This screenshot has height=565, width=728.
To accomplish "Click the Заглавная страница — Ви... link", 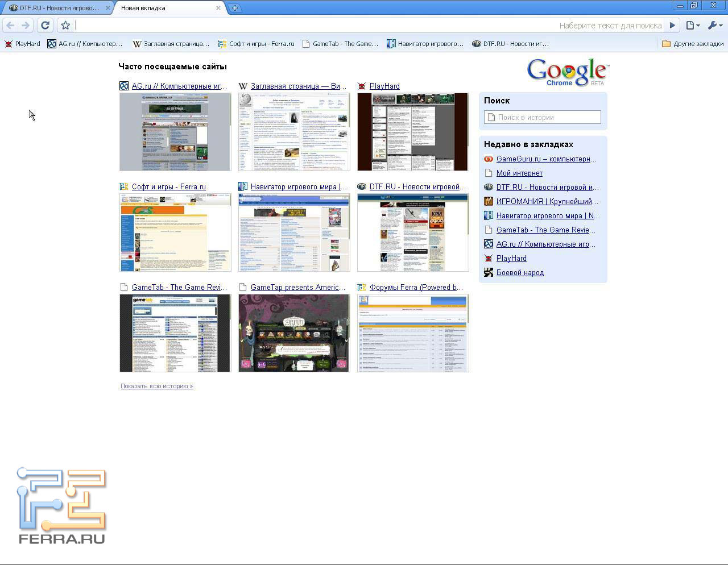I will (x=299, y=86).
